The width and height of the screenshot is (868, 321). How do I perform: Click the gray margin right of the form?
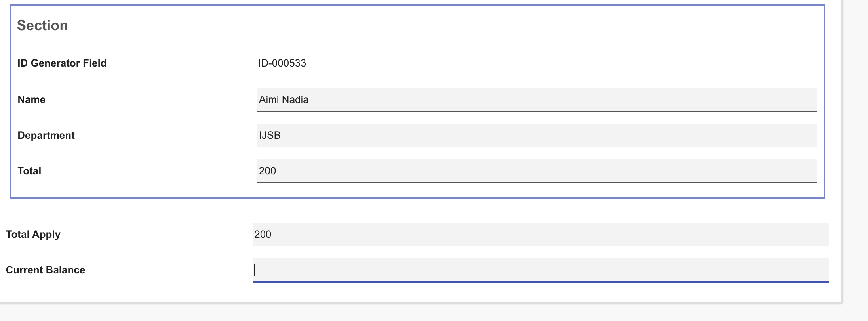pyautogui.click(x=856, y=159)
